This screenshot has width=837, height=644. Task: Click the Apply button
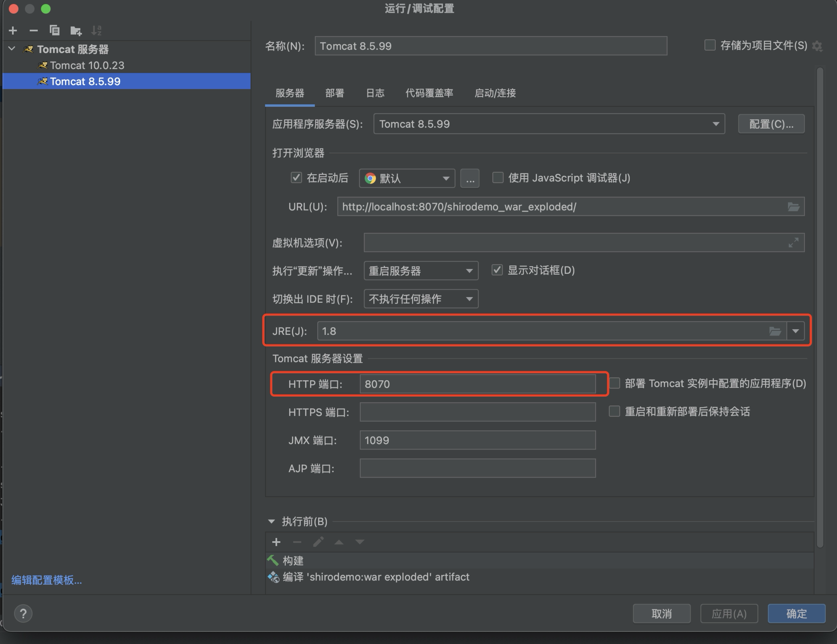point(729,613)
